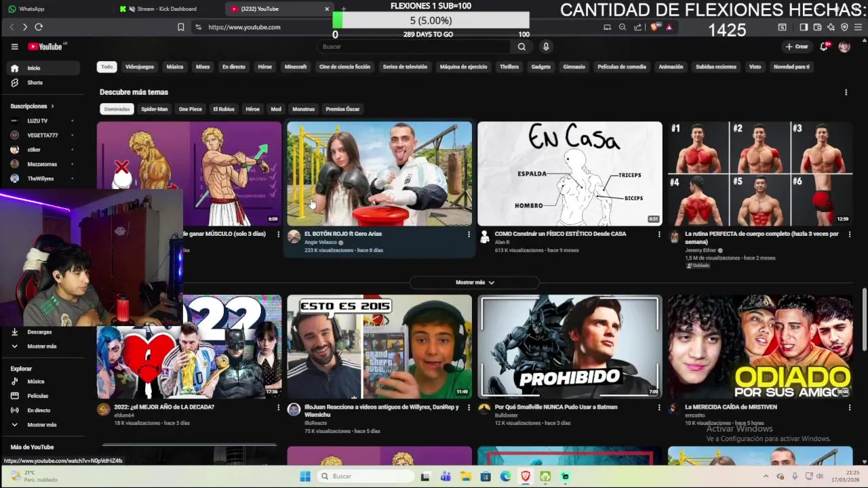Screen dimensions: 868x488
Task: Select the Minecraft filter chip
Action: [x=296, y=67]
